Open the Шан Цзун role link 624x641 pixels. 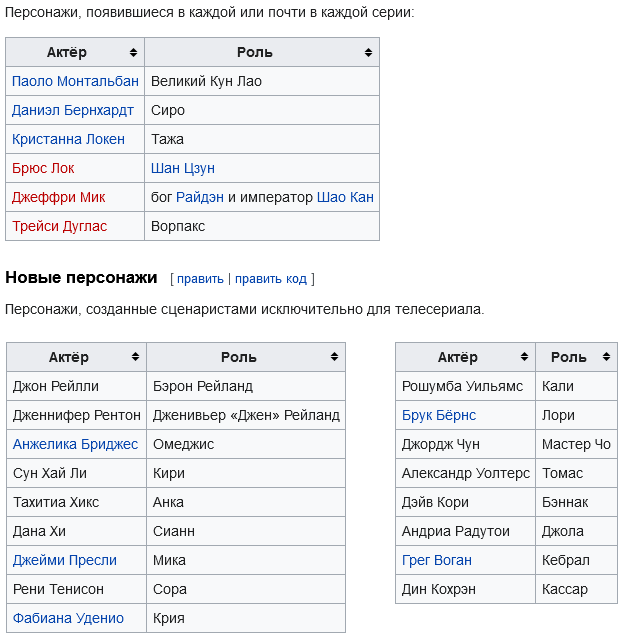click(x=183, y=168)
